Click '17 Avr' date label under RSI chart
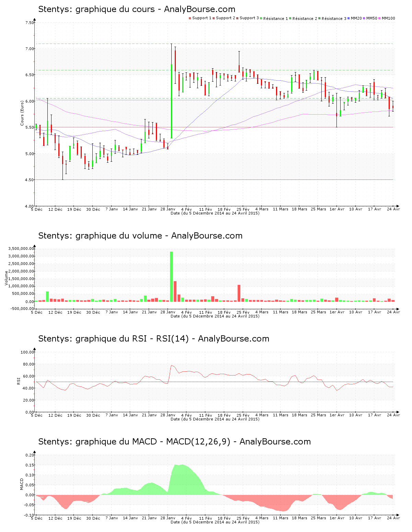 (375, 415)
